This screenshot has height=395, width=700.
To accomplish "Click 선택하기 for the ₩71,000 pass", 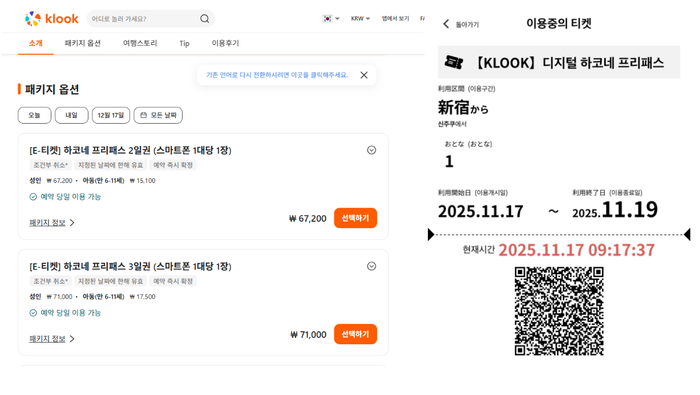I will pos(355,334).
